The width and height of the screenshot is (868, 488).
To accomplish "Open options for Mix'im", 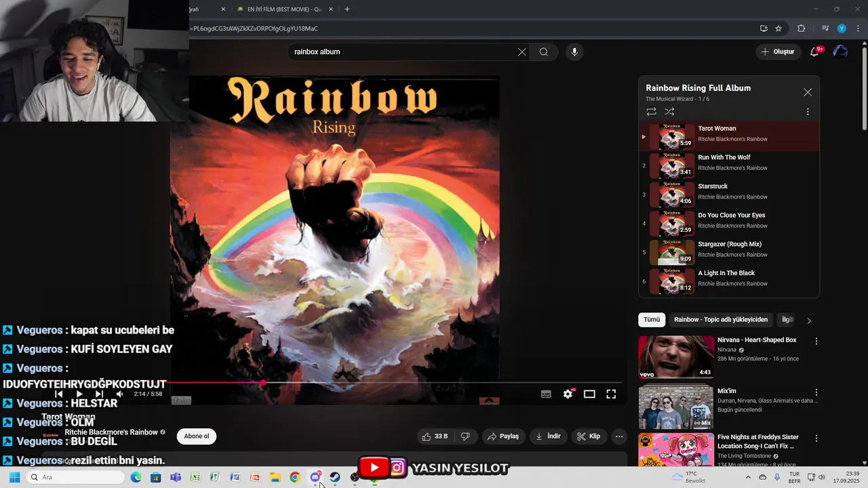I will click(x=816, y=392).
